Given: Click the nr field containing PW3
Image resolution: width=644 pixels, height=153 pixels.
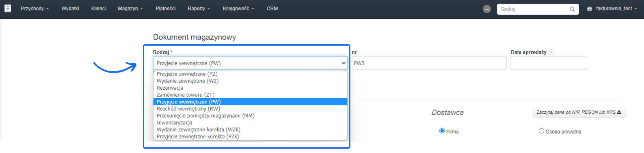Looking at the screenshot, I should coord(429,63).
